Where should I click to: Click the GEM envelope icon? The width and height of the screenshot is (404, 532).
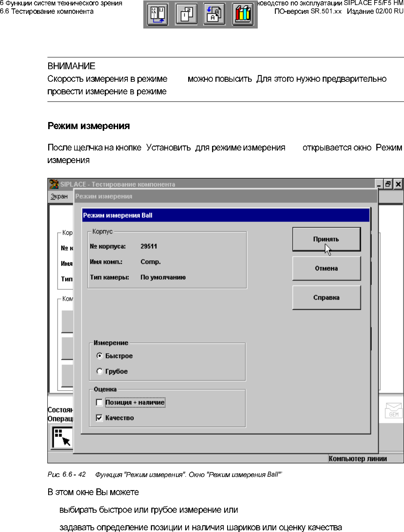click(x=394, y=410)
